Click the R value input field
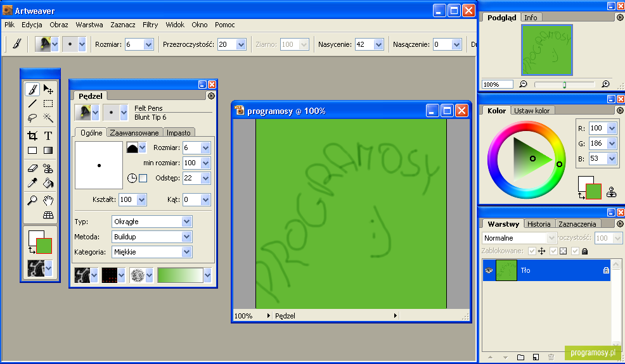 tap(598, 128)
